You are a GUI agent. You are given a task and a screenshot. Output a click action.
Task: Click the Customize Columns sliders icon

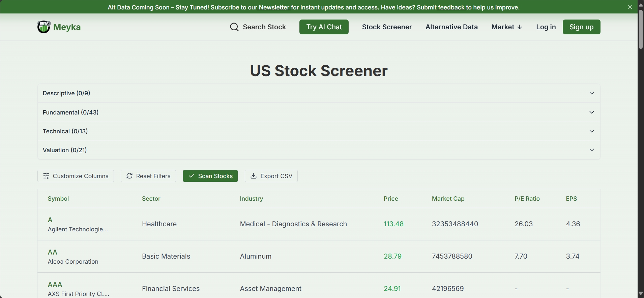click(x=46, y=176)
